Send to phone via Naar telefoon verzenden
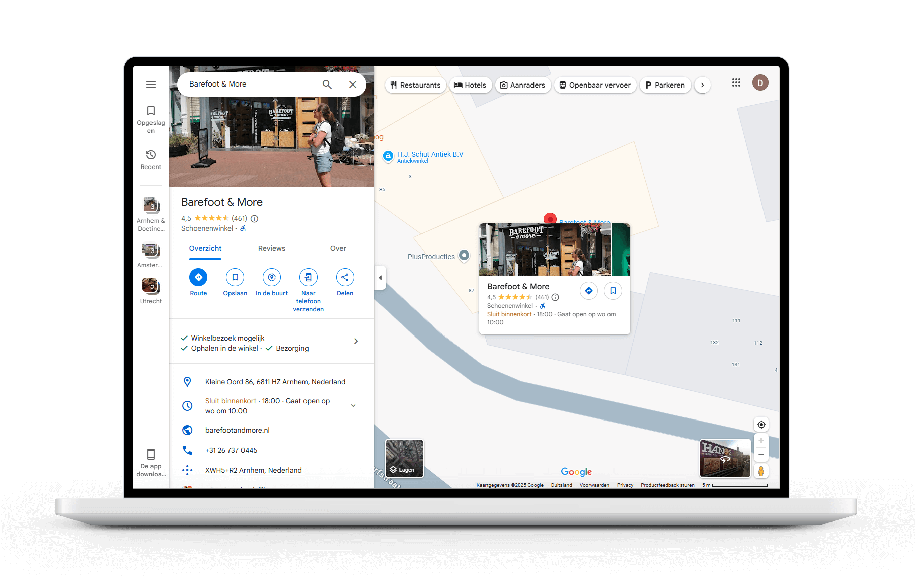Image resolution: width=915 pixels, height=588 pixels. (x=308, y=277)
